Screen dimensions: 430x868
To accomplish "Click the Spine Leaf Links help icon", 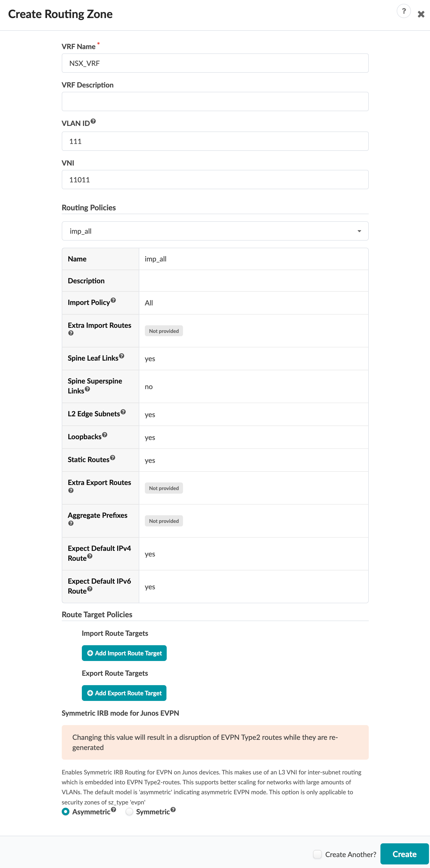I will pyautogui.click(x=121, y=356).
